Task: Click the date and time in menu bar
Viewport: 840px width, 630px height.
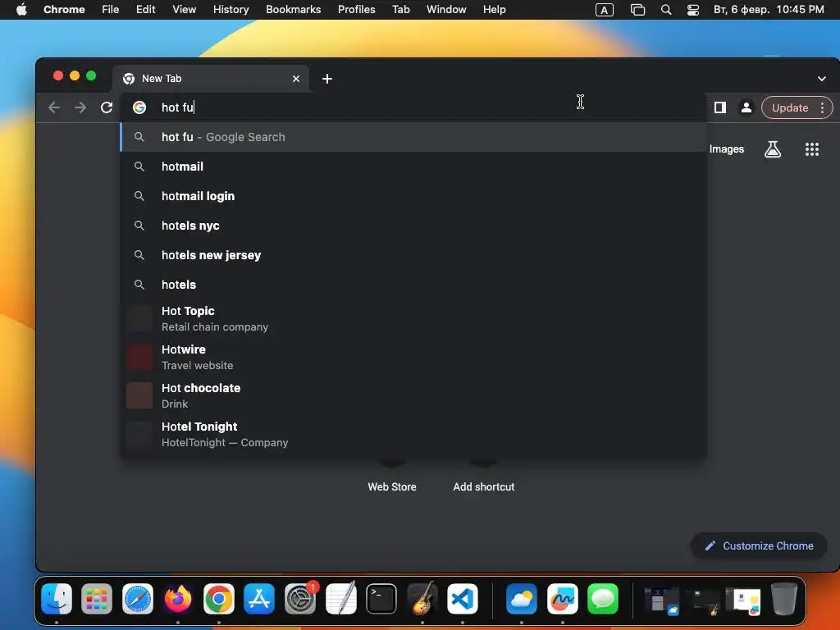Action: point(769,10)
